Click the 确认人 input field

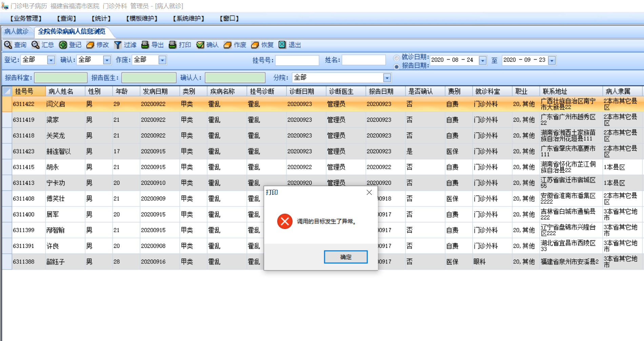coord(235,78)
